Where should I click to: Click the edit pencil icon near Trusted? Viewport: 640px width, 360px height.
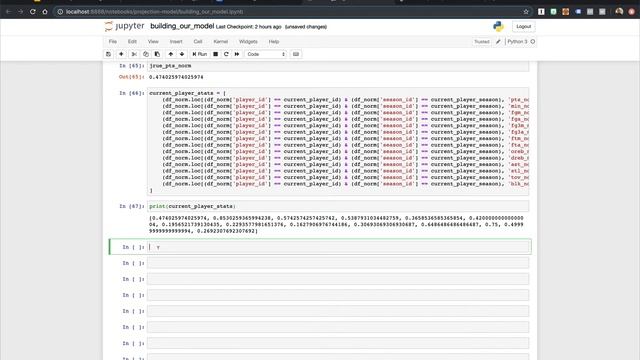[498, 42]
